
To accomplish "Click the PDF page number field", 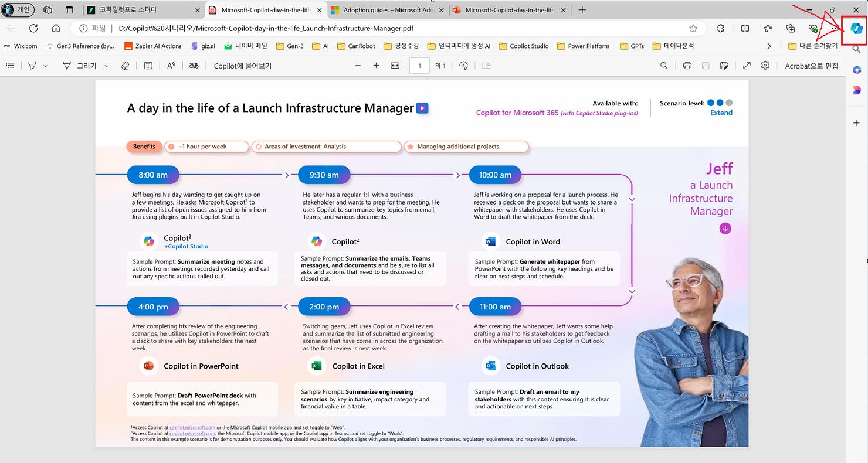I will [419, 66].
